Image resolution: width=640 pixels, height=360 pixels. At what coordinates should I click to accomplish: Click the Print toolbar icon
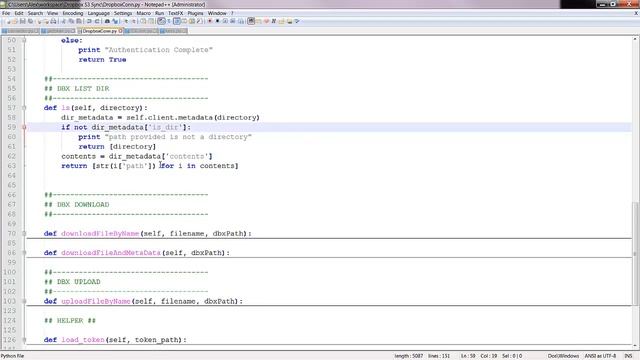click(53, 21)
